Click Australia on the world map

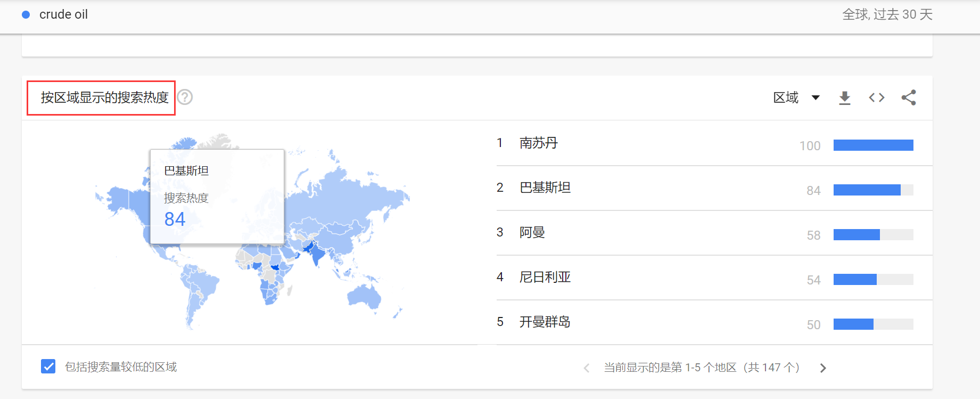[364, 296]
